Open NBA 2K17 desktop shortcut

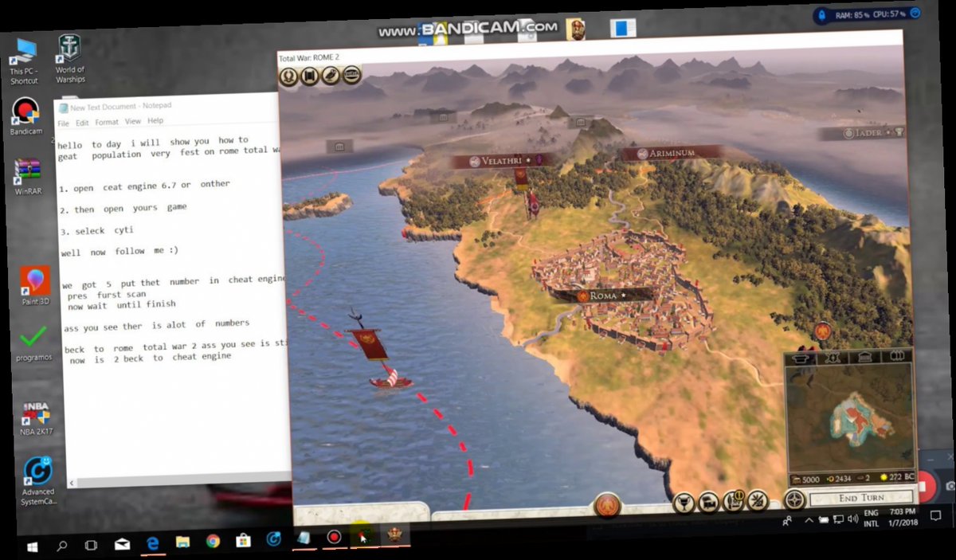click(x=36, y=419)
